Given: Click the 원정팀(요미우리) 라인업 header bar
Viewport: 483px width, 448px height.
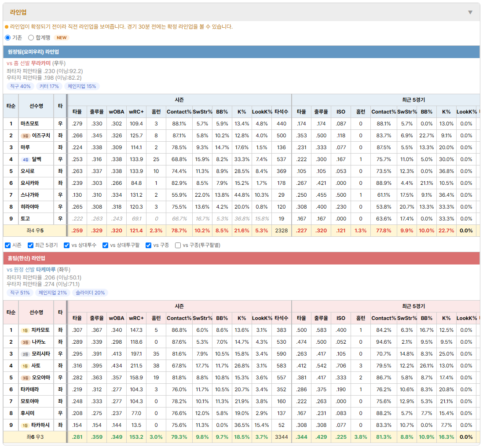Looking at the screenshot, I should pyautogui.click(x=241, y=52).
